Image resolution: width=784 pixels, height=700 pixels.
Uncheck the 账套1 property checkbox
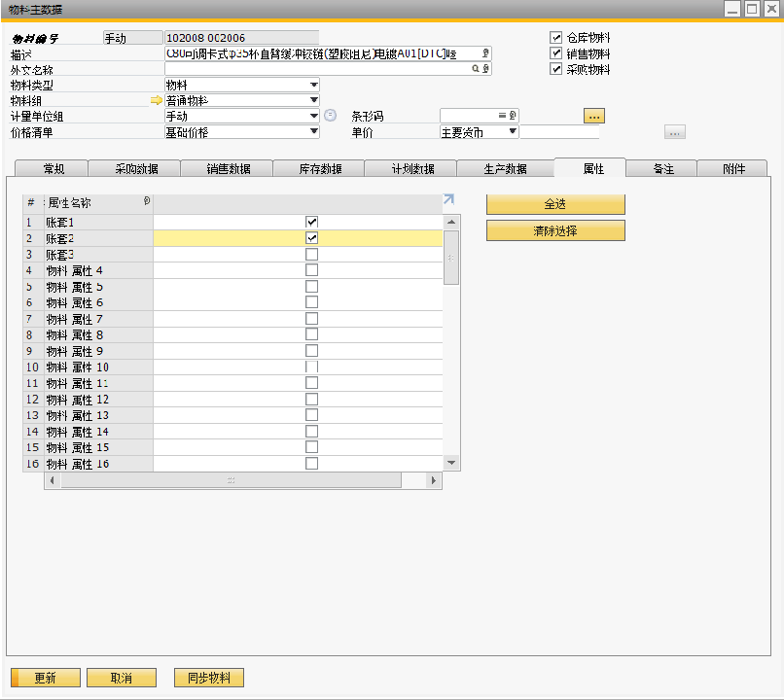(312, 223)
